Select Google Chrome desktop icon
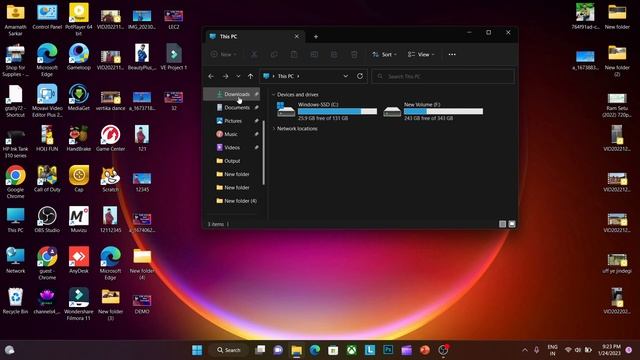The image size is (640, 360). 16,181
